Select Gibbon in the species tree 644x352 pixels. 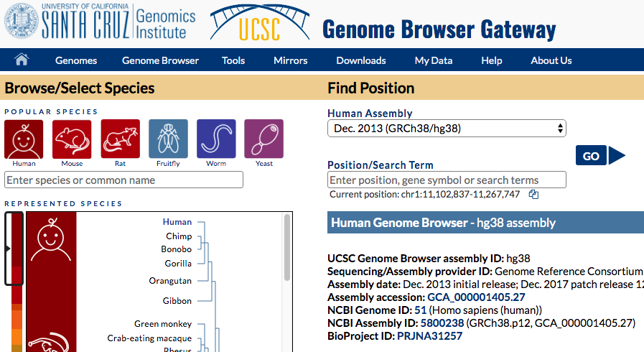[177, 301]
